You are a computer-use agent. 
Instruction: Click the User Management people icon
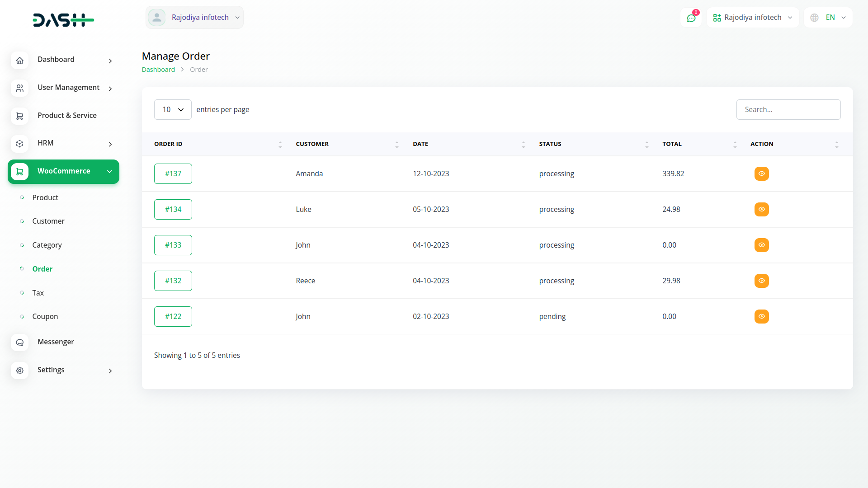19,88
